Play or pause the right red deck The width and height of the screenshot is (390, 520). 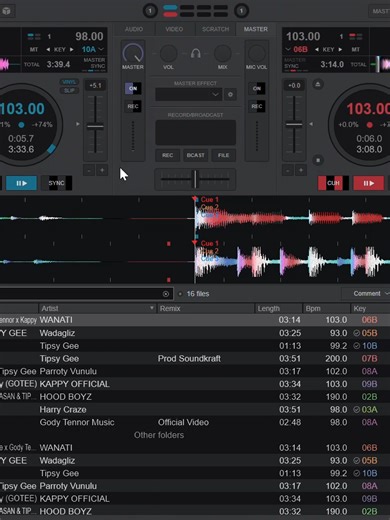coord(368,183)
